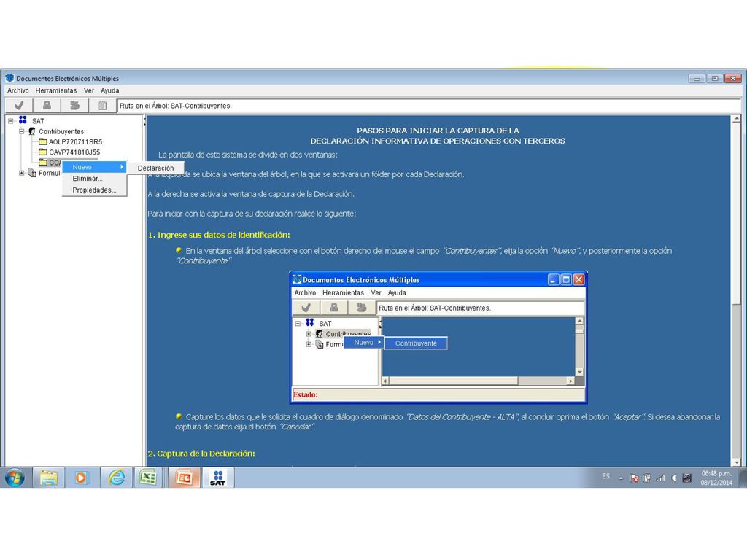Click the Ruta en el Árbol path field

click(x=429, y=106)
